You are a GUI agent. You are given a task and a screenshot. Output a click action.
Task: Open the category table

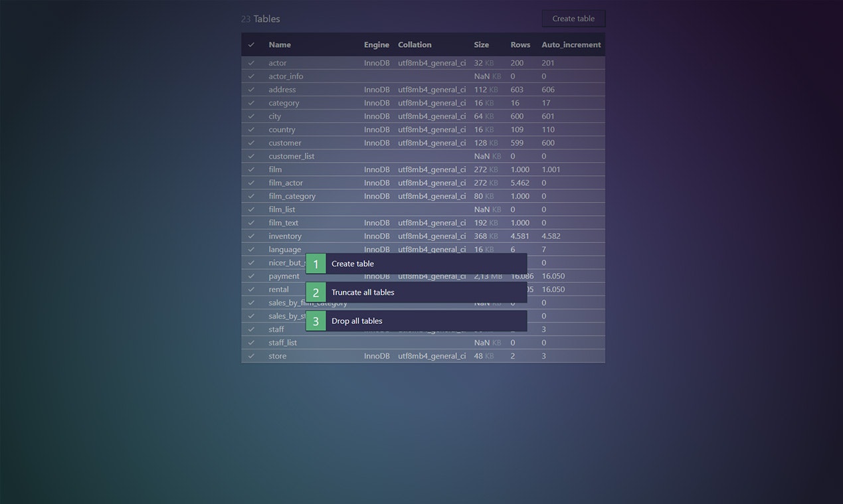click(284, 103)
